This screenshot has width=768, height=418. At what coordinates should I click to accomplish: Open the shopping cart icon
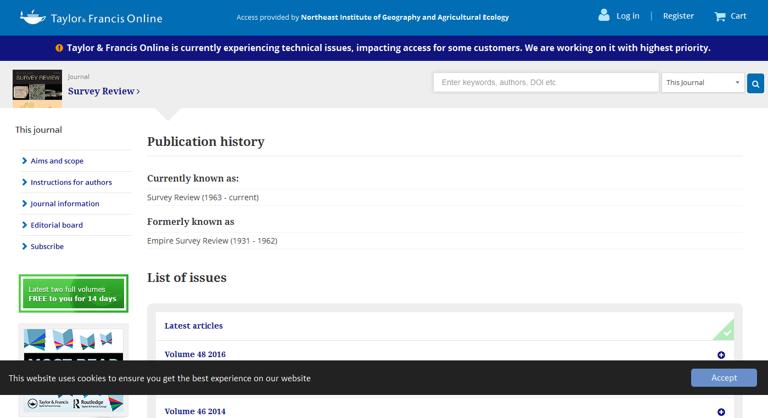pyautogui.click(x=720, y=16)
